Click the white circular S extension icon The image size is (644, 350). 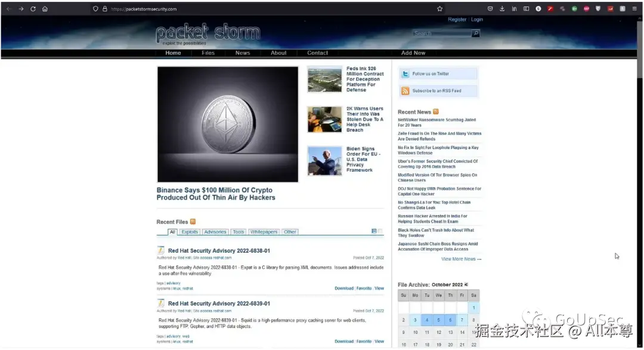538,8
